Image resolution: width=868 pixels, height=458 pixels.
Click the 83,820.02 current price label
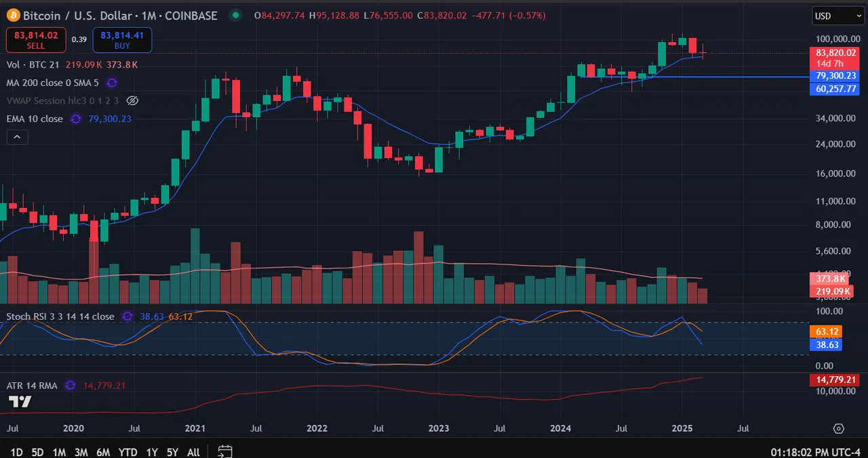837,53
